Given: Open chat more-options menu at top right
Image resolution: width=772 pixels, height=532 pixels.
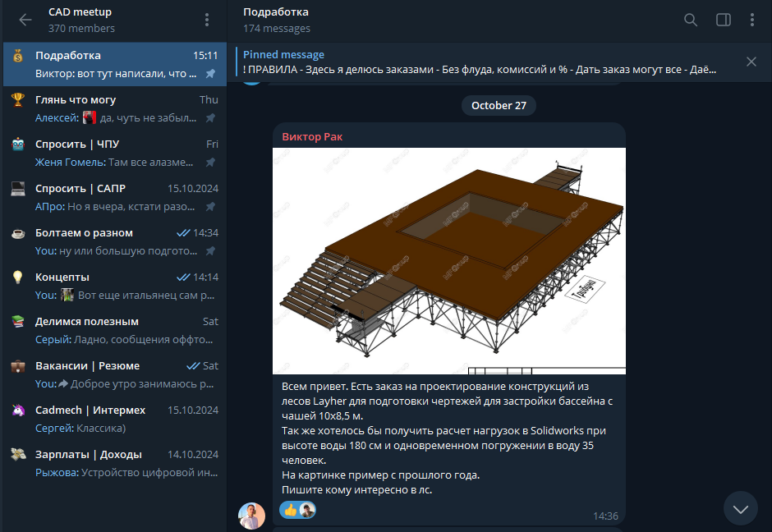Looking at the screenshot, I should pyautogui.click(x=751, y=20).
